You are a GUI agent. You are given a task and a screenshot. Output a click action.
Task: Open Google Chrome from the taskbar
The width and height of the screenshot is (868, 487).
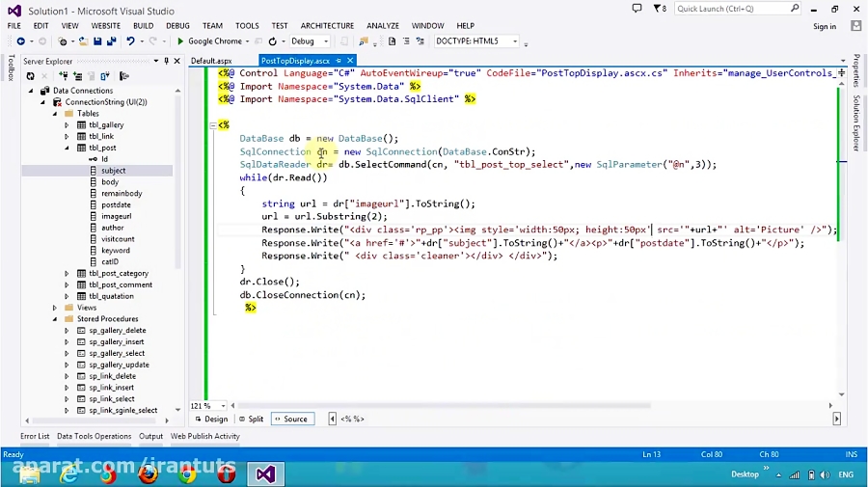(187, 473)
